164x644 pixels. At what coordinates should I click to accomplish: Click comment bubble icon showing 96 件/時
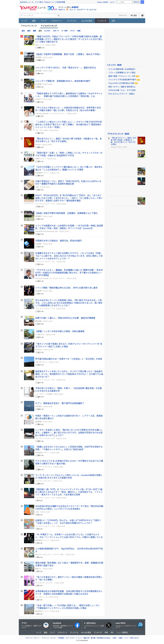pos(36,74)
